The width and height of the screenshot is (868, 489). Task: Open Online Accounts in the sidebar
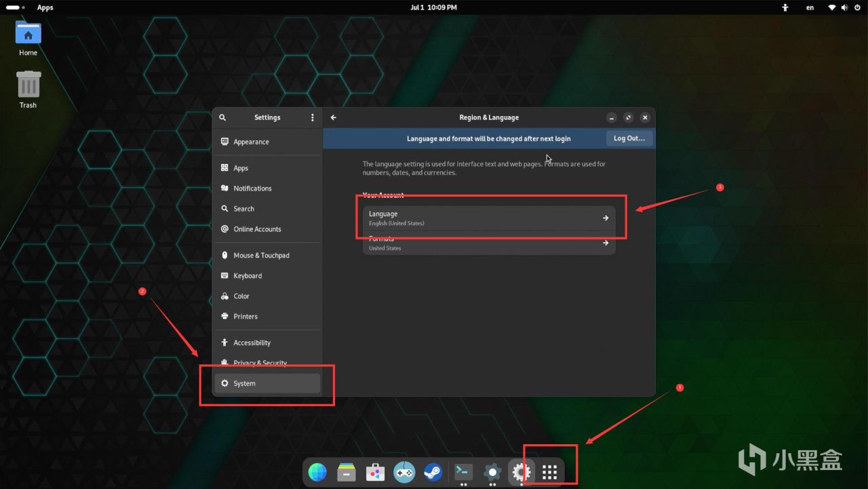click(x=267, y=229)
